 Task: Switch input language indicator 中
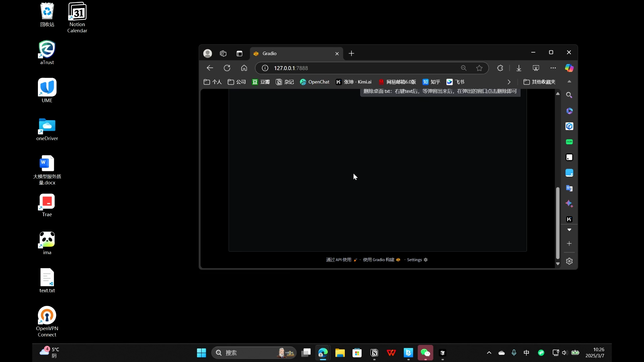coord(527,353)
